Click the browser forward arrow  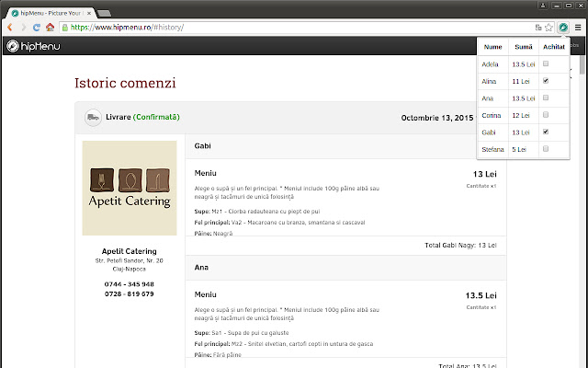click(23, 27)
